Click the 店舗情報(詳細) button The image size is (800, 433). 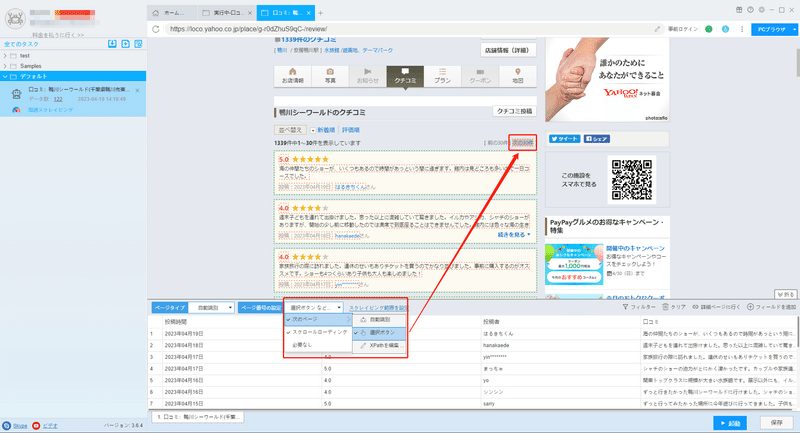pos(508,50)
